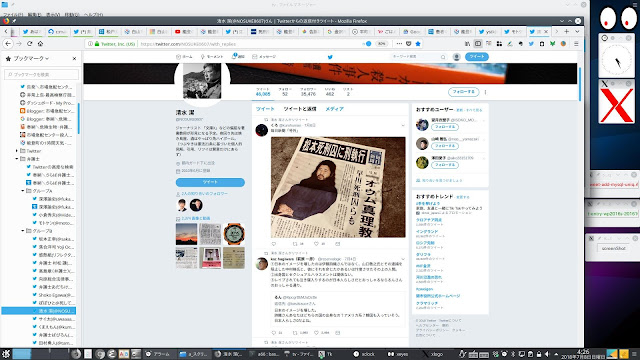Switch to the ツイートと返信 tab
This screenshot has width=640, height=360.
click(x=300, y=109)
